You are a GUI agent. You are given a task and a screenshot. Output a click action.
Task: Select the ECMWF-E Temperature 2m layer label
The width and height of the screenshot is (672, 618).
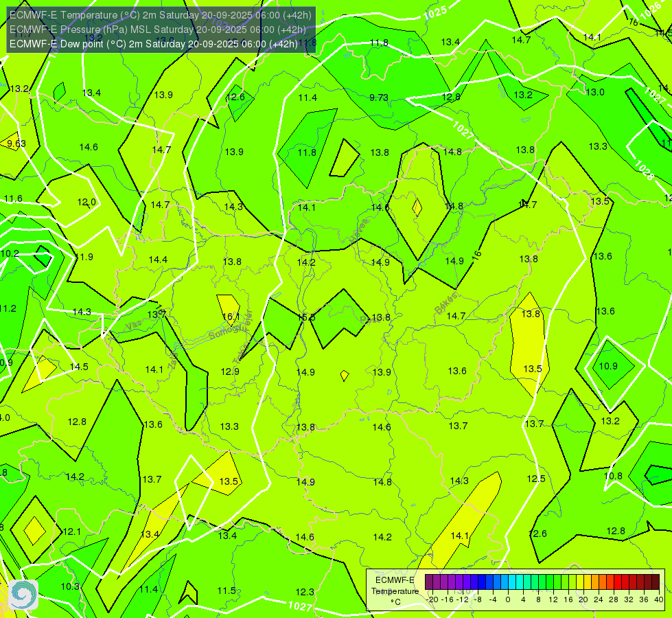coord(161,15)
